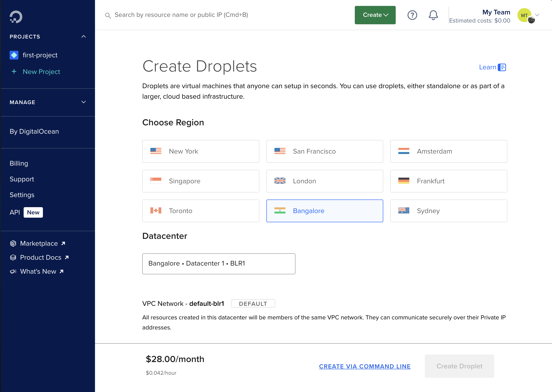Image resolution: width=552 pixels, height=392 pixels.
Task: Open the Marketplace external link
Action: 39,243
